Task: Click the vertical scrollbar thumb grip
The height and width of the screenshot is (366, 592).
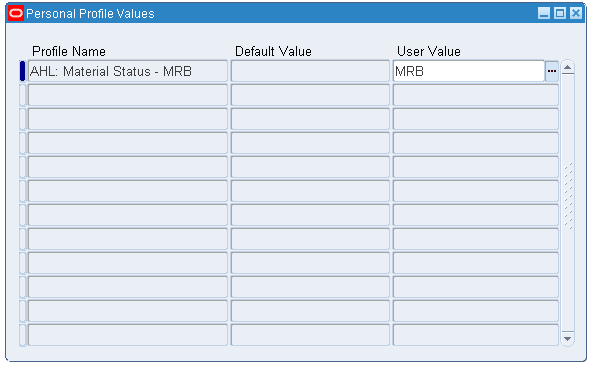Action: 568,196
